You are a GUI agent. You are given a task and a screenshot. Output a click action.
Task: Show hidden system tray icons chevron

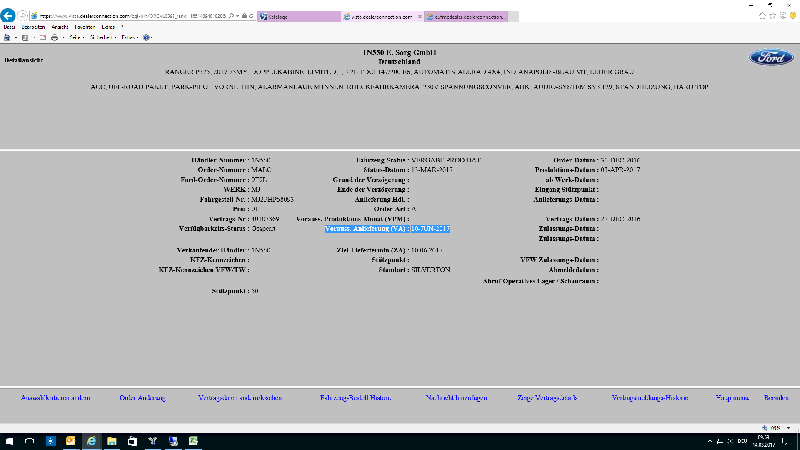pyautogui.click(x=710, y=441)
